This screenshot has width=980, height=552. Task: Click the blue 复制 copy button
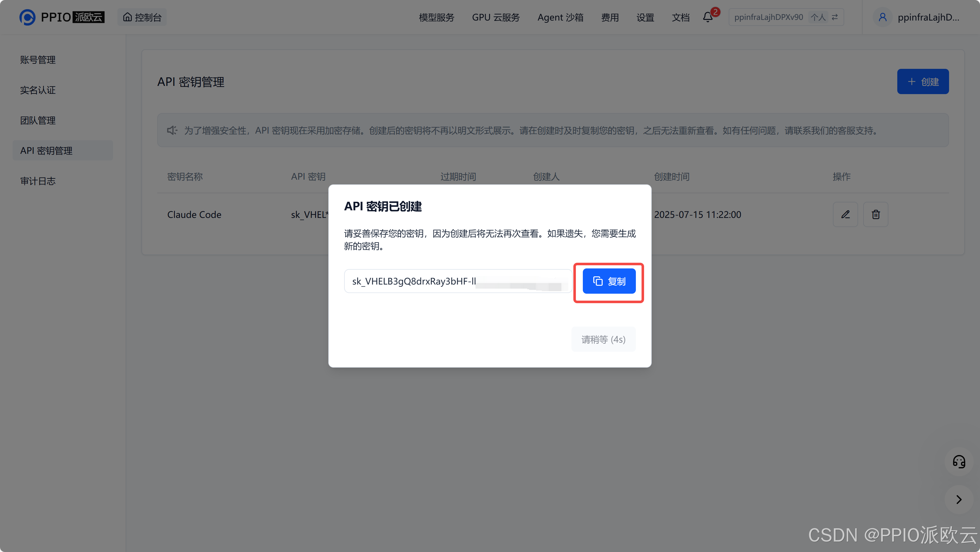pyautogui.click(x=609, y=281)
